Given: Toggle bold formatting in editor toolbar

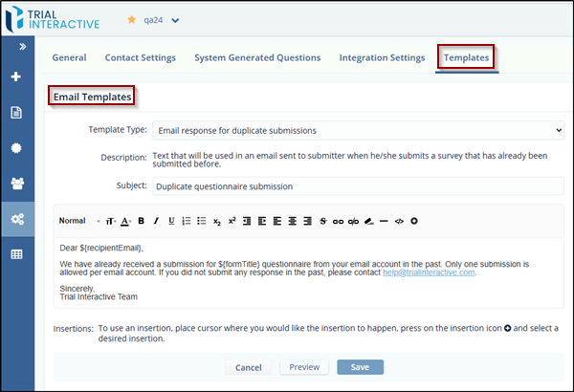Looking at the screenshot, I should (x=142, y=221).
